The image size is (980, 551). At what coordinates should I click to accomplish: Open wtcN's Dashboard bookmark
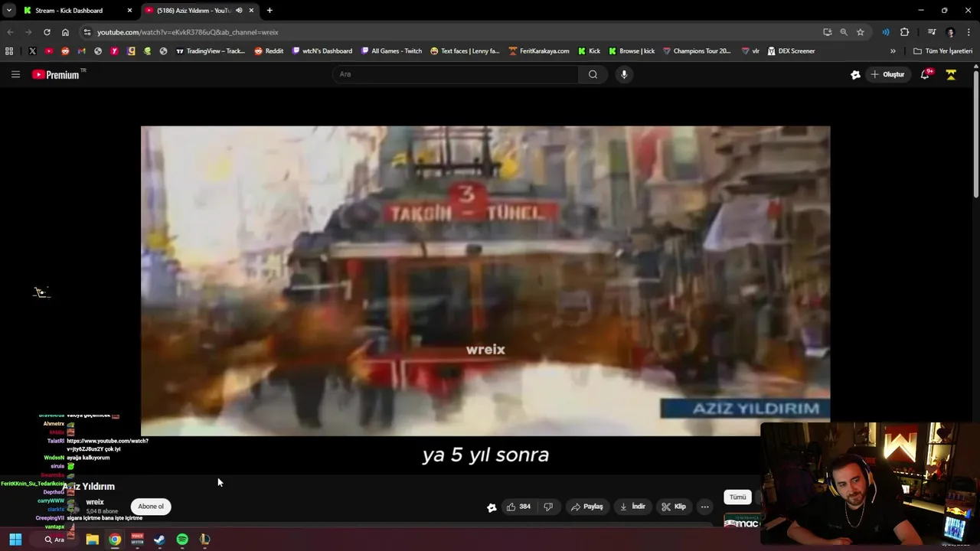(322, 51)
